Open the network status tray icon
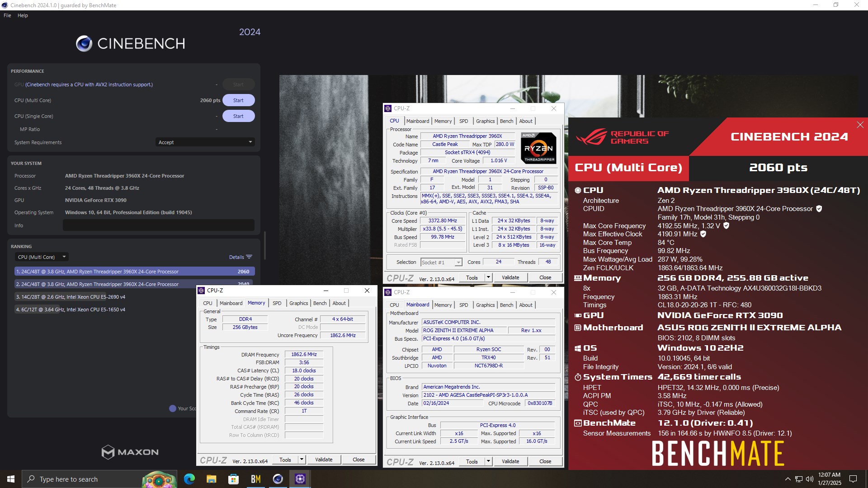Image resolution: width=868 pixels, height=488 pixels. pyautogui.click(x=799, y=479)
